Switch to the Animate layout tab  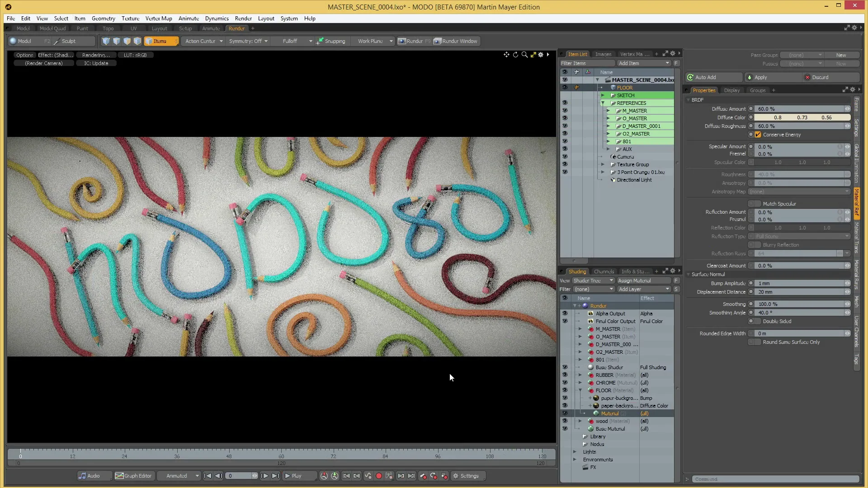coord(211,28)
